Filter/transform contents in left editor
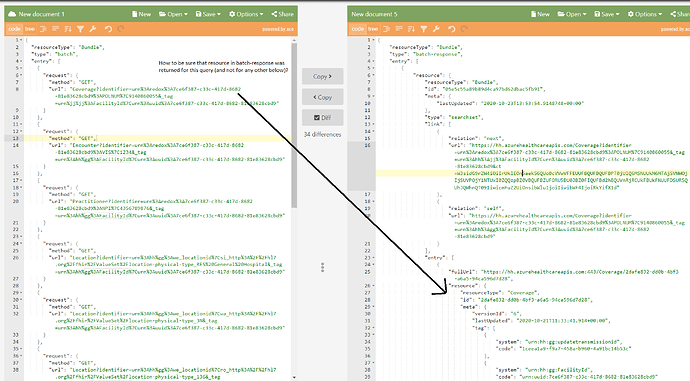Viewport: 690px width, 381px height. pos(80,29)
